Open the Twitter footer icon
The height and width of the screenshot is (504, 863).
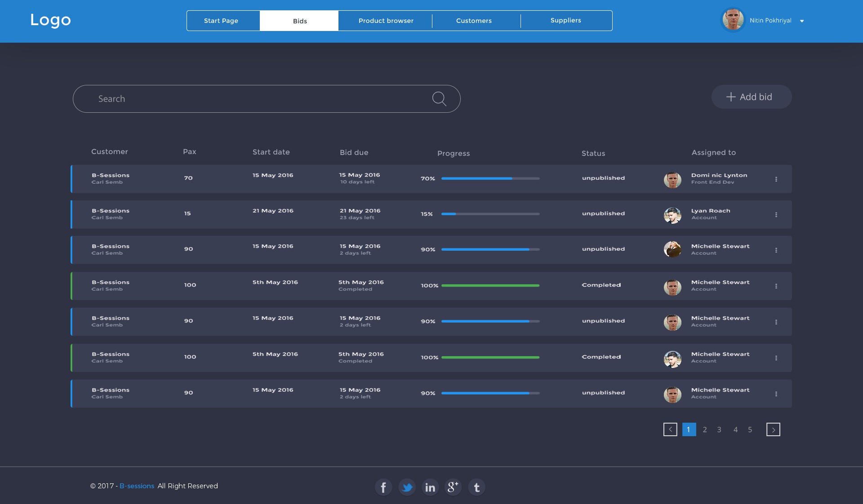407,487
